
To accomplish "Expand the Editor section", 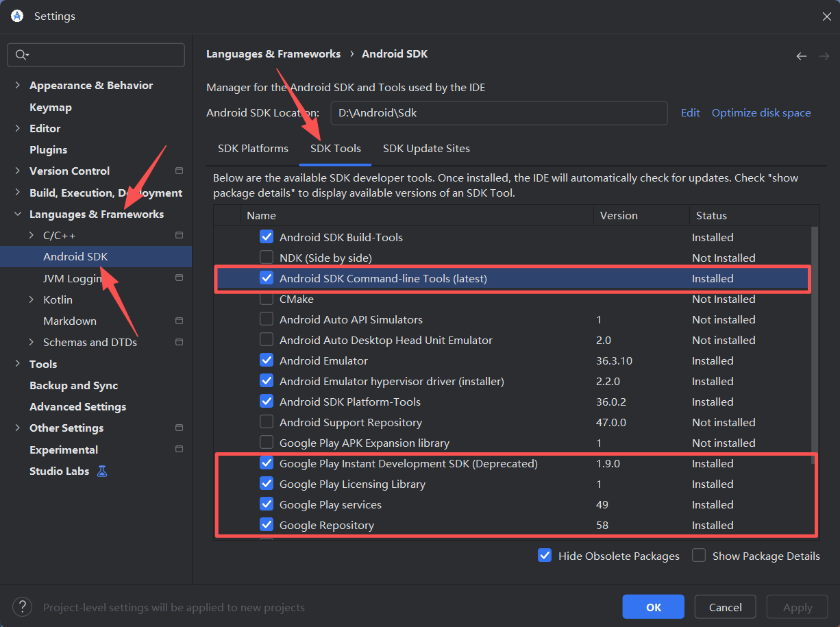I will (x=17, y=128).
